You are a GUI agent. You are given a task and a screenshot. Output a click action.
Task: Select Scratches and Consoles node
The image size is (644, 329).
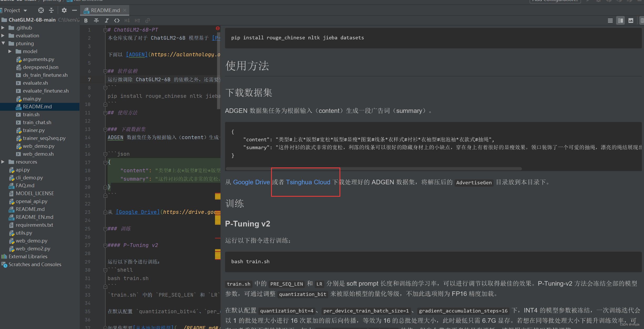tap(35, 264)
